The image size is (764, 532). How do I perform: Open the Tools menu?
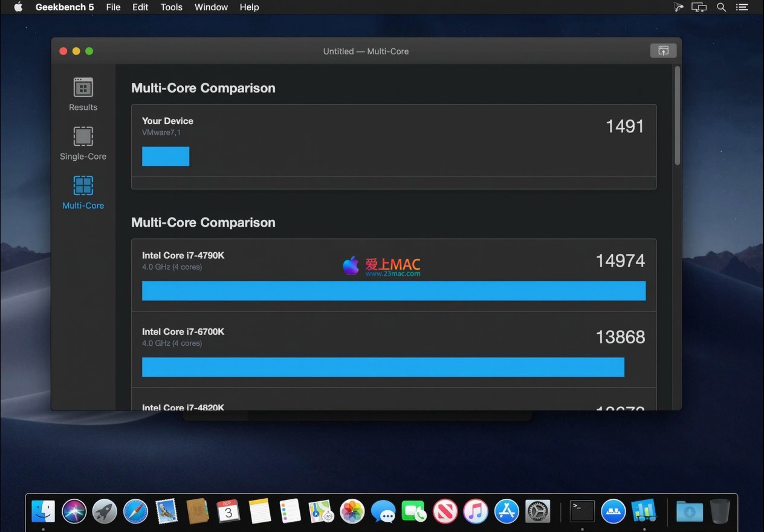(171, 7)
